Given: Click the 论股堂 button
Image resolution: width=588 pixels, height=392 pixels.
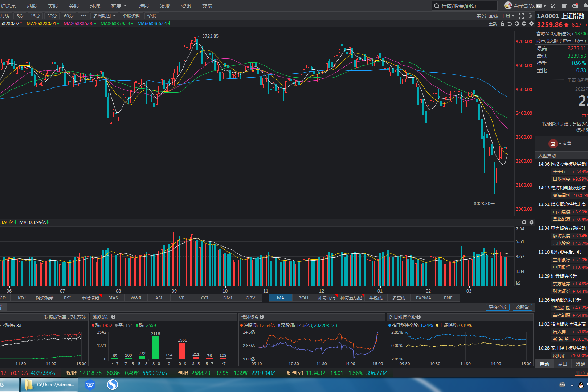Looking at the screenshot, I should coord(522,307).
